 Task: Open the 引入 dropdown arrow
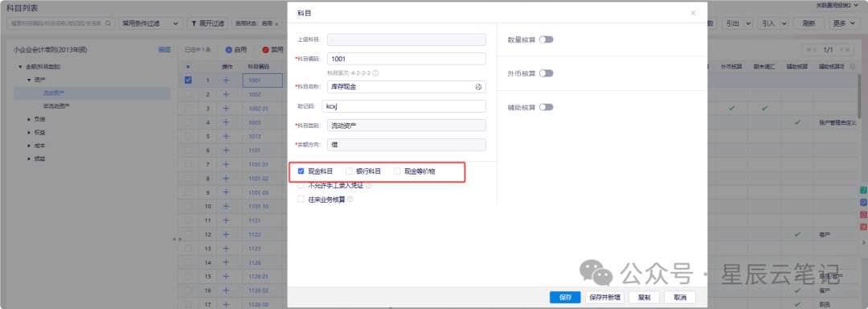pyautogui.click(x=784, y=23)
